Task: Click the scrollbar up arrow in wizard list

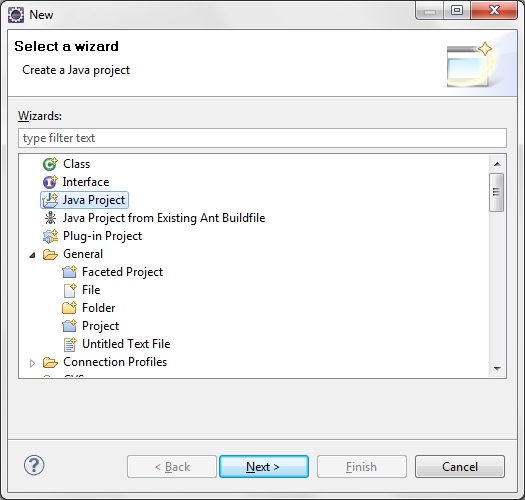Action: 497,164
